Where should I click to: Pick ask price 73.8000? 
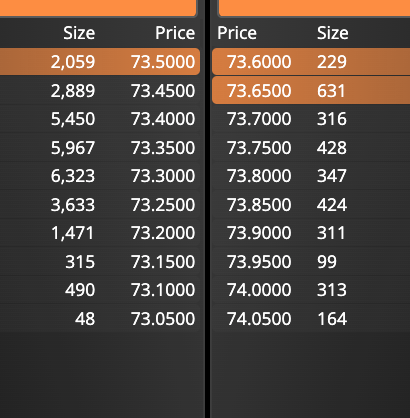[x=259, y=176]
